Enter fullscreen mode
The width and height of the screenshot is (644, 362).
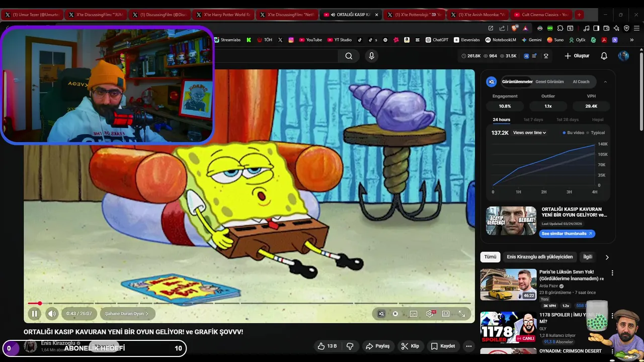[462, 314]
